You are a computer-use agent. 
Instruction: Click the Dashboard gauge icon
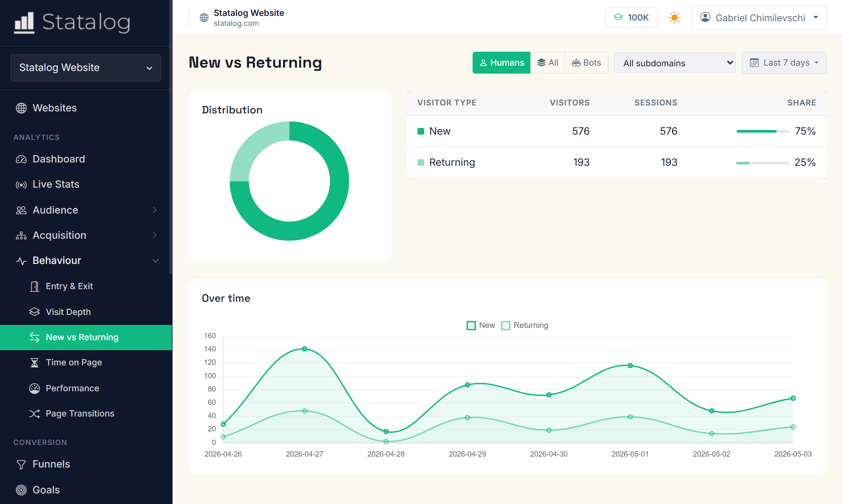21,159
